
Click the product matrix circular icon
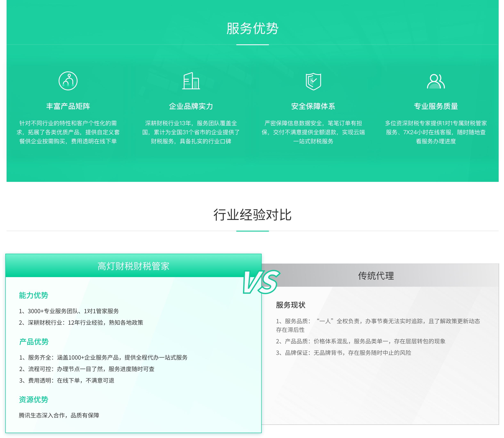point(68,81)
